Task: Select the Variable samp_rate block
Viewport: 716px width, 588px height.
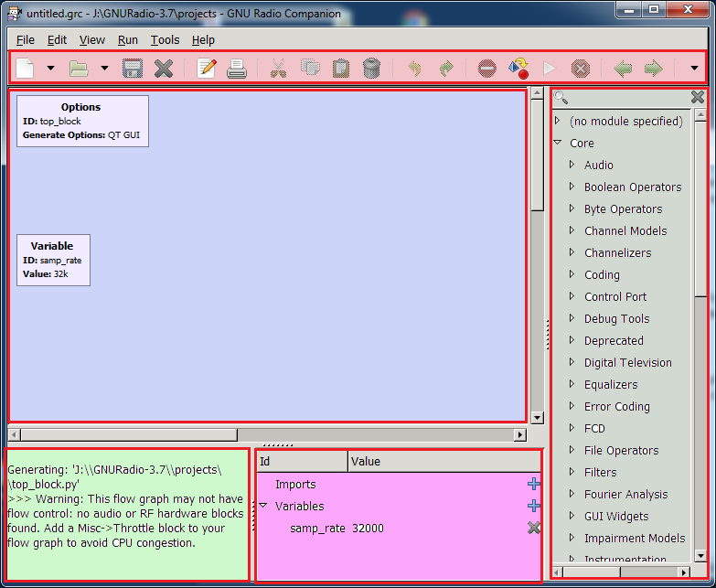Action: click(x=53, y=261)
